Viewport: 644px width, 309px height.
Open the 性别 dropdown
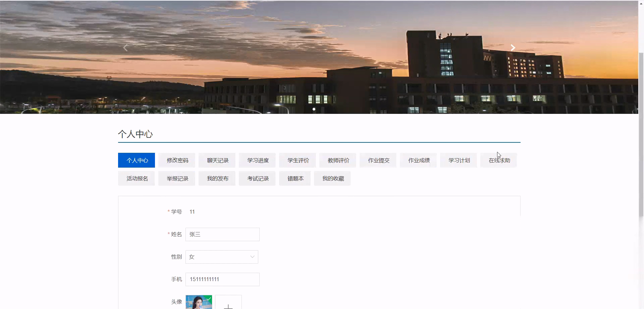click(x=222, y=257)
